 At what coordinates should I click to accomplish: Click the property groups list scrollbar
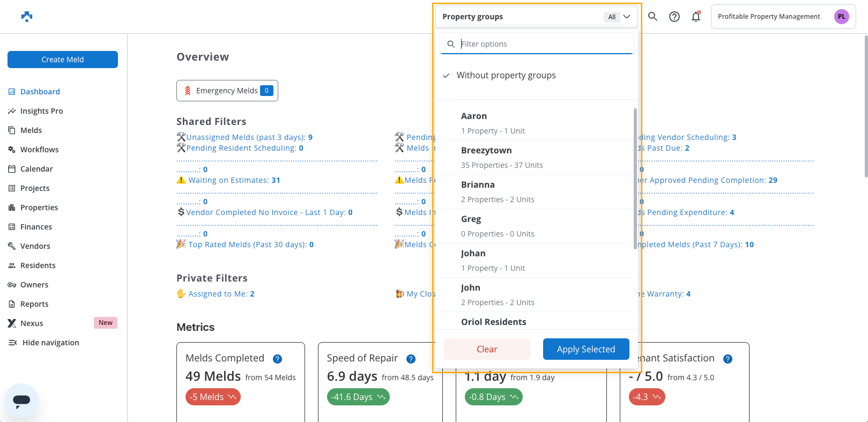coord(635,179)
